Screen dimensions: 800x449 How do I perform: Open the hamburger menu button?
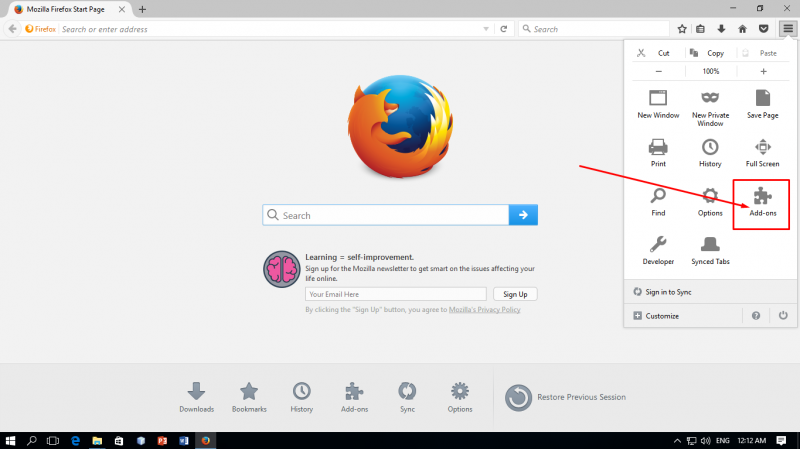pos(788,29)
